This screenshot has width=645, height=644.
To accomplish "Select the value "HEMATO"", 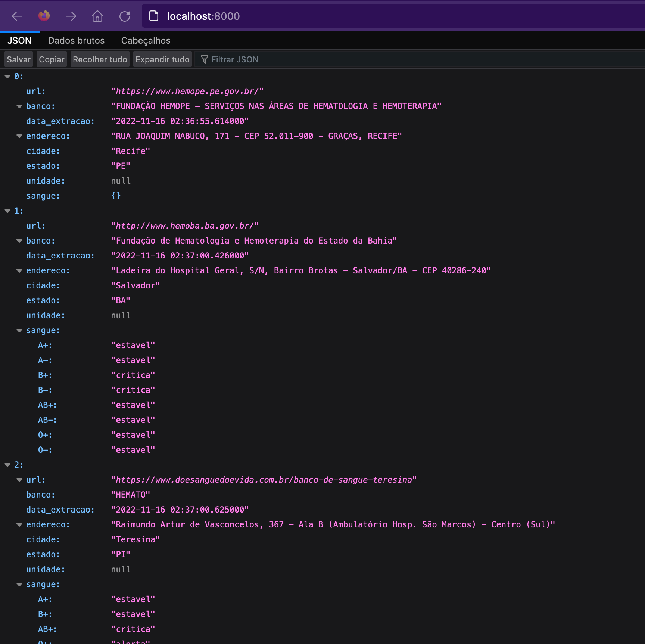I will (x=130, y=495).
